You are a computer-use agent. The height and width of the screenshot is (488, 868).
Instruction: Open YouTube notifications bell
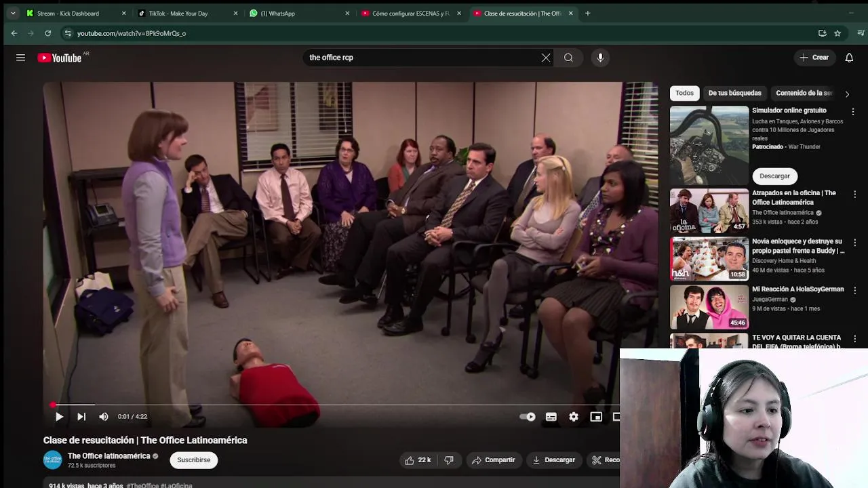pos(849,58)
